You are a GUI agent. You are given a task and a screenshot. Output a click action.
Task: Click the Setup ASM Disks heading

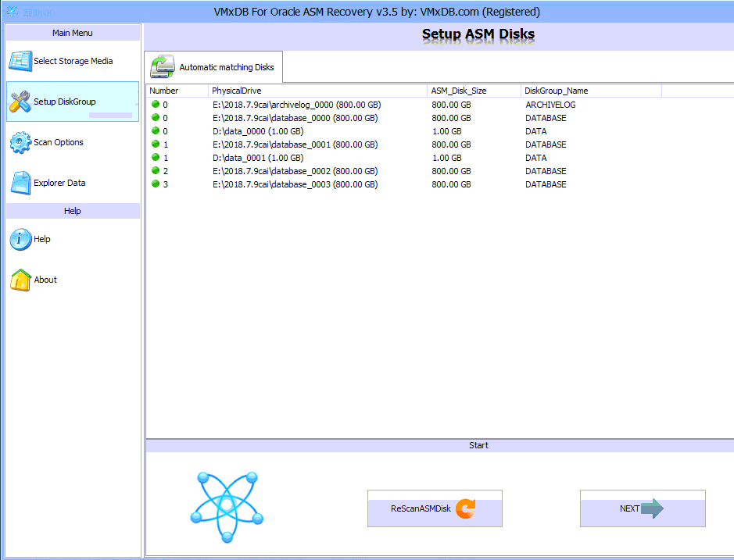[478, 34]
